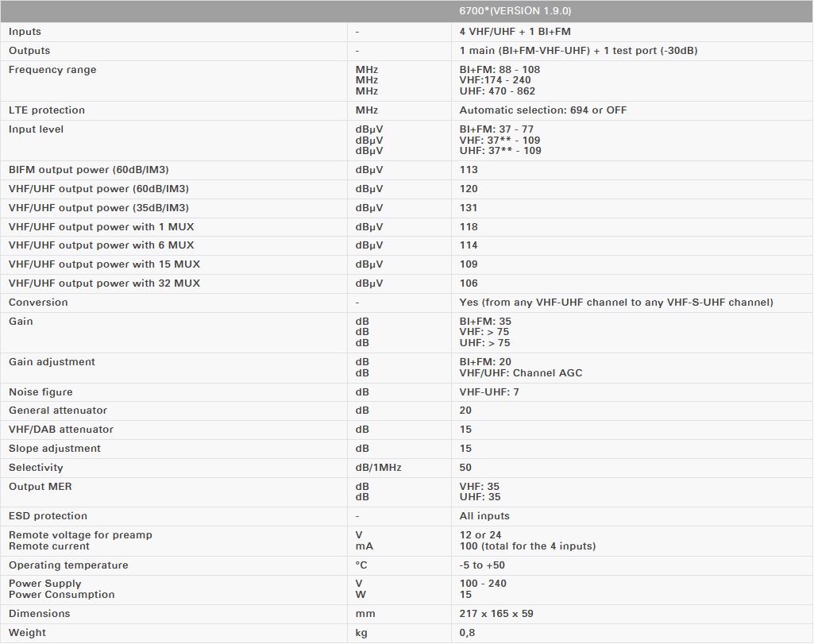Click the LTE protection label
The width and height of the screenshot is (814, 644).
[47, 110]
